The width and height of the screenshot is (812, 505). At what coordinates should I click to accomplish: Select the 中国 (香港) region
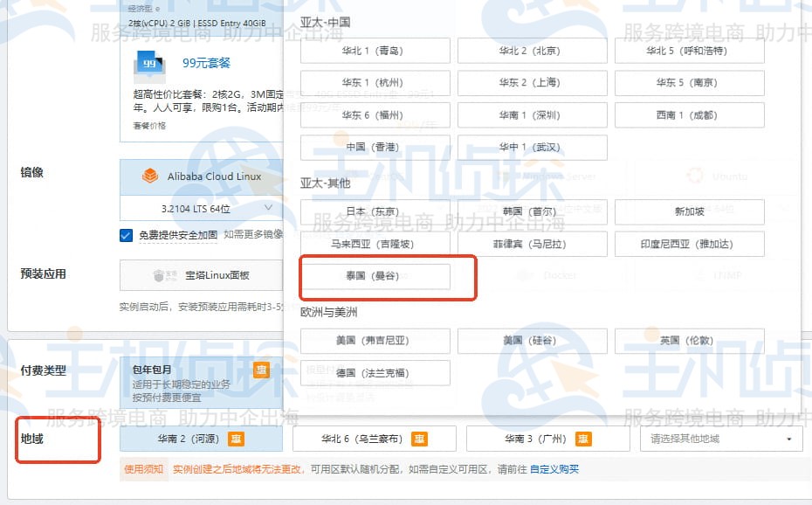coord(375,147)
